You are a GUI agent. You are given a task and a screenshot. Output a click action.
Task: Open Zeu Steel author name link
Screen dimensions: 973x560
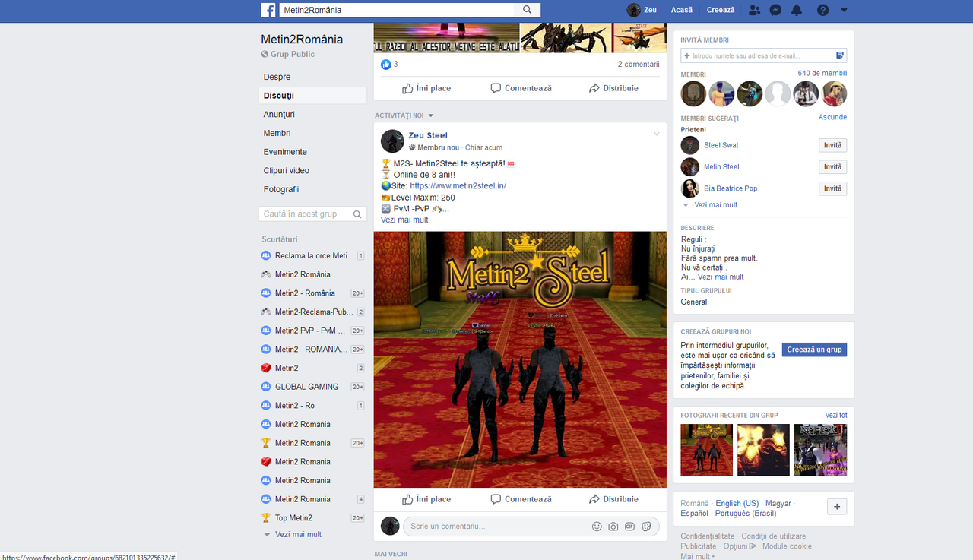[428, 135]
